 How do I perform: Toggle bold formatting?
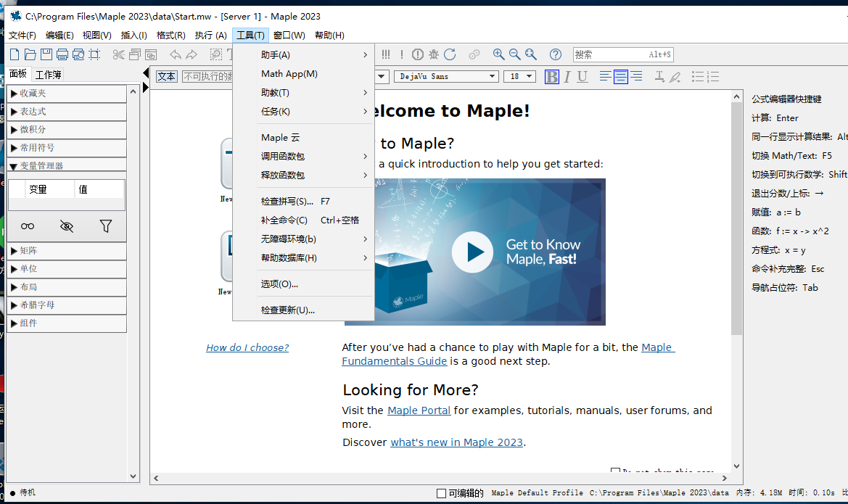coord(551,77)
